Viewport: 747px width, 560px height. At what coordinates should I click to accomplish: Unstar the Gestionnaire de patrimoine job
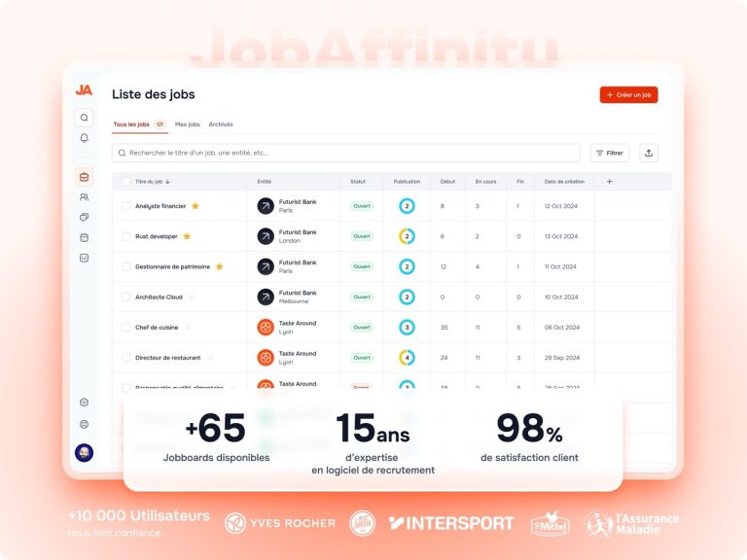(x=219, y=266)
